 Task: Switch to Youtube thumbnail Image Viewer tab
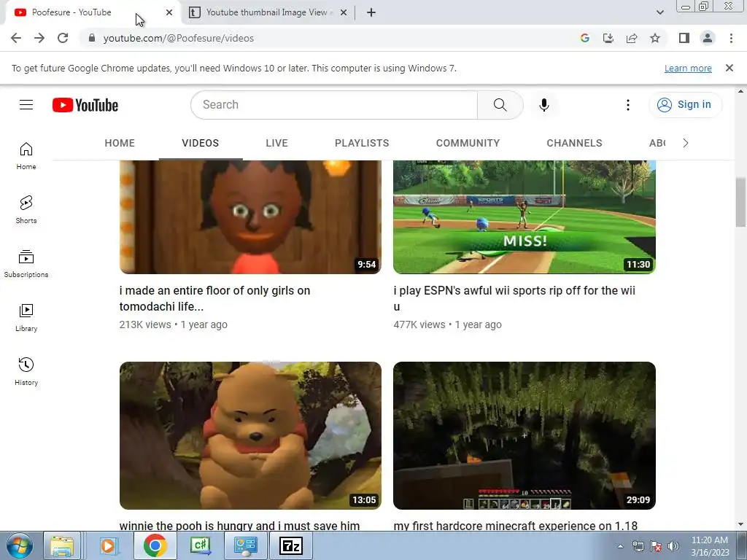coord(267,13)
